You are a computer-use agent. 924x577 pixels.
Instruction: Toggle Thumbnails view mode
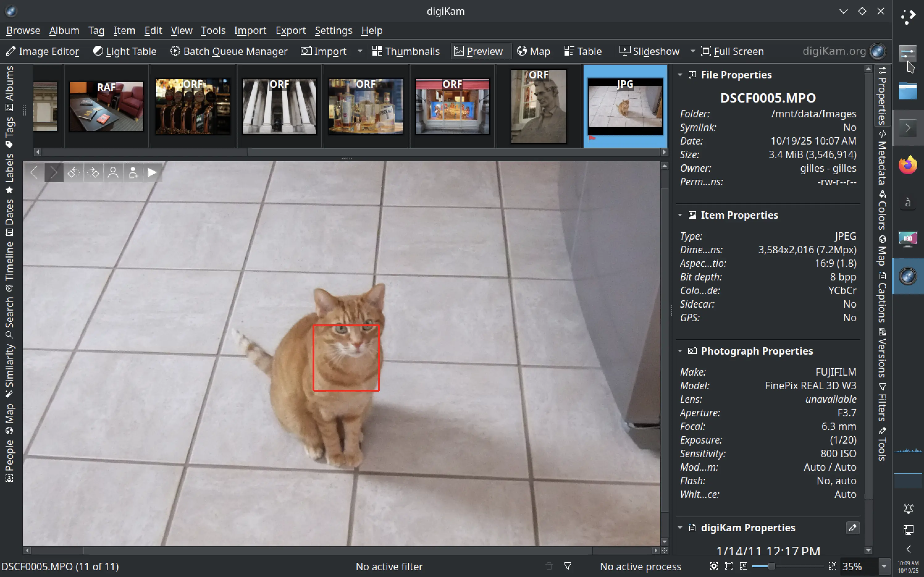405,51
